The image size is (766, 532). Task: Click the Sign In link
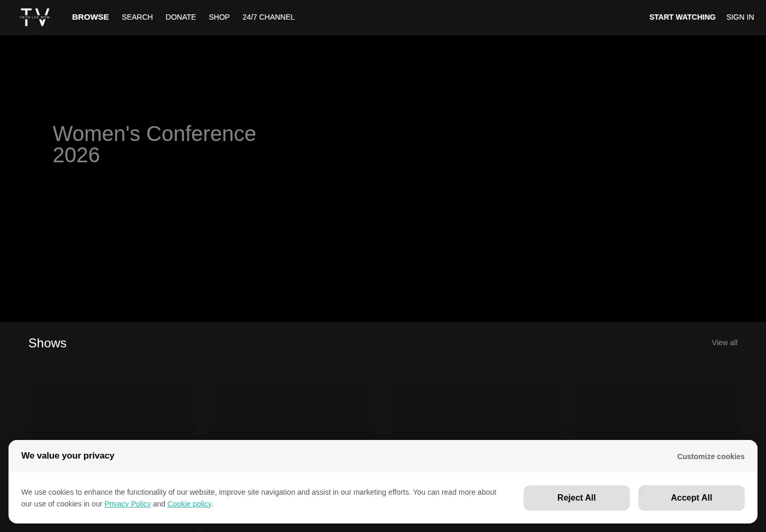740,17
